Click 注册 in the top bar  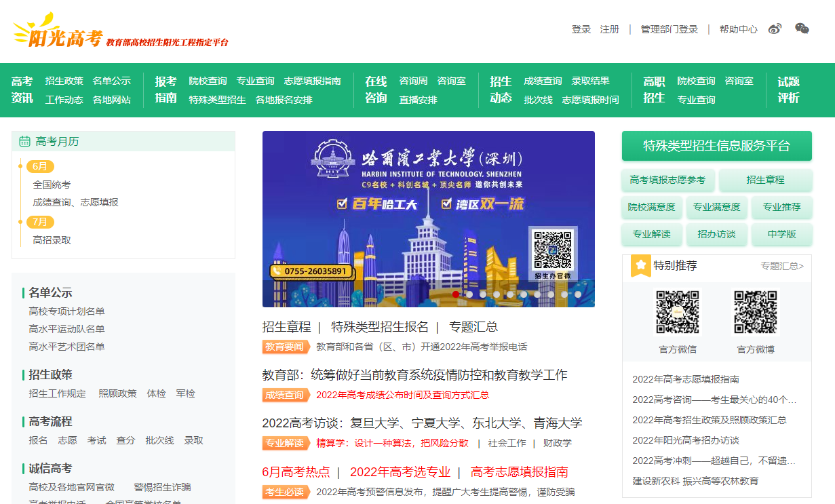coord(610,29)
